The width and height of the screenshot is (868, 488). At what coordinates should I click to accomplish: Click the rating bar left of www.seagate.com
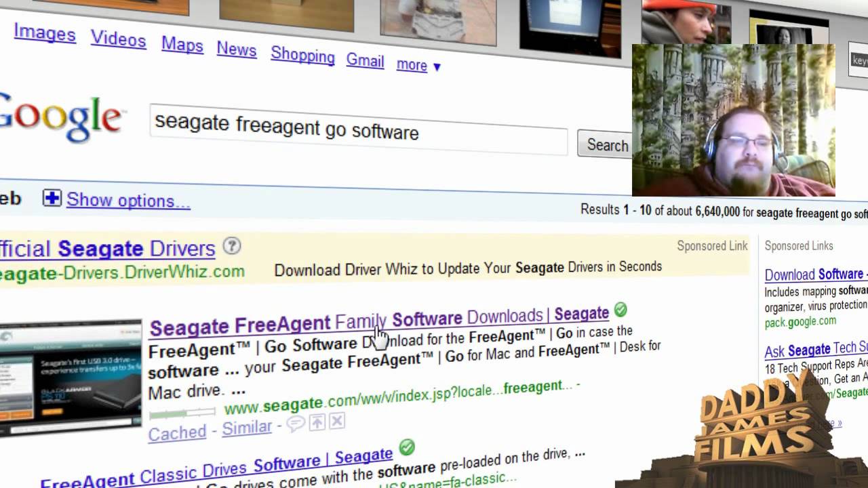tap(182, 411)
